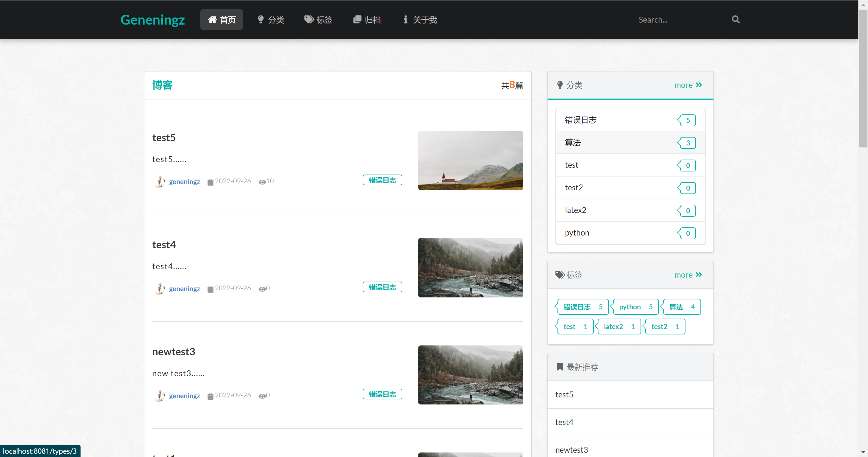Click the 错误日志 category badge on test5
The width and height of the screenshot is (868, 457).
382,180
